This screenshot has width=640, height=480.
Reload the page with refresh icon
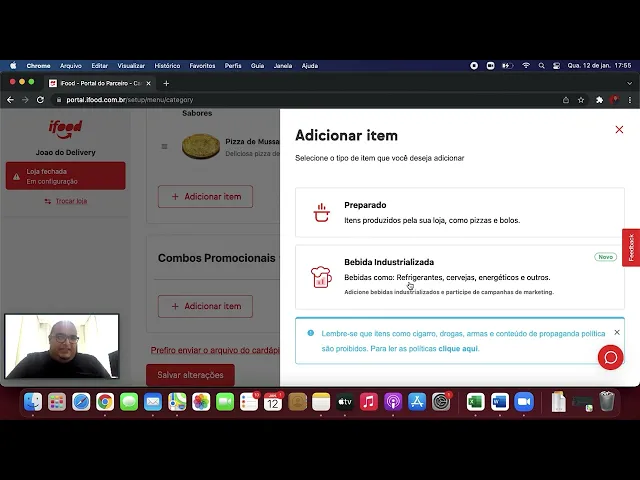pos(40,100)
